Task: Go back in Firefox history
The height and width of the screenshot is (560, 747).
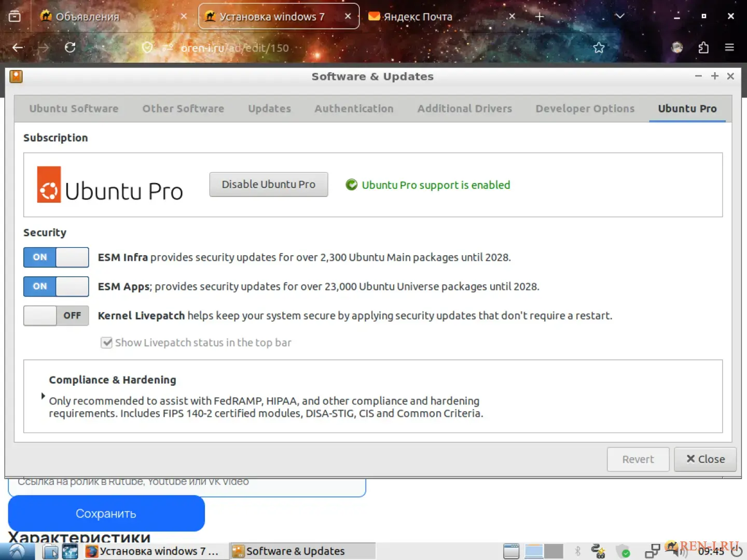Action: coord(18,48)
